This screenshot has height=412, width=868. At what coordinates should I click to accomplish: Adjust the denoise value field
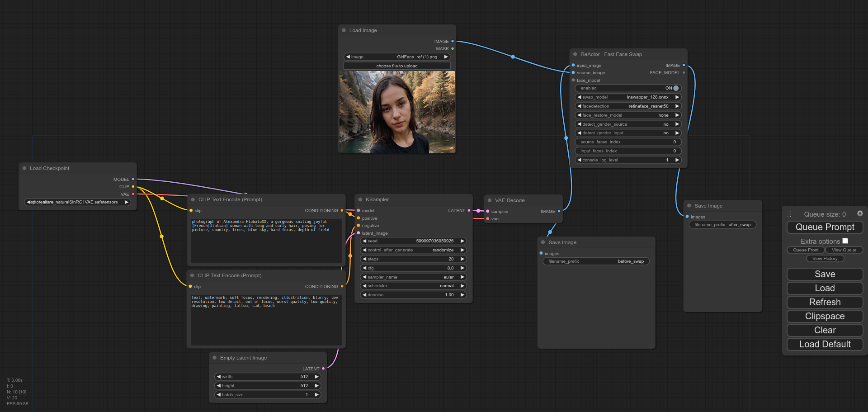tap(413, 295)
